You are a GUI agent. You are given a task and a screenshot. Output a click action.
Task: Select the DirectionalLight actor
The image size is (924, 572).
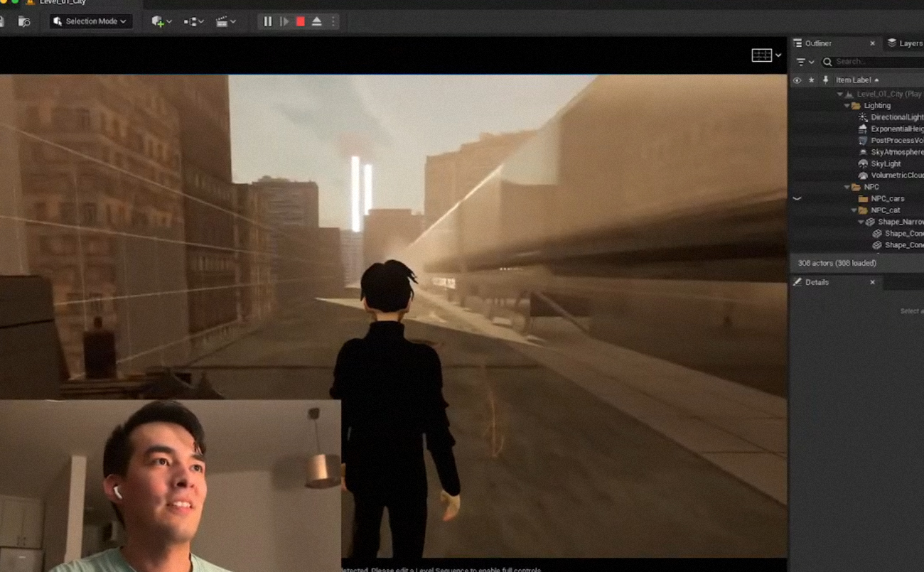pyautogui.click(x=857, y=117)
